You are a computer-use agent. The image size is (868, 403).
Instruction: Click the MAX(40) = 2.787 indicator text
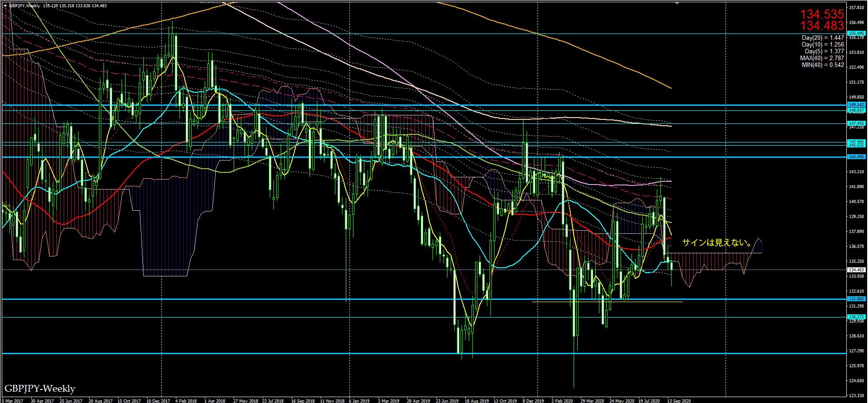point(821,58)
